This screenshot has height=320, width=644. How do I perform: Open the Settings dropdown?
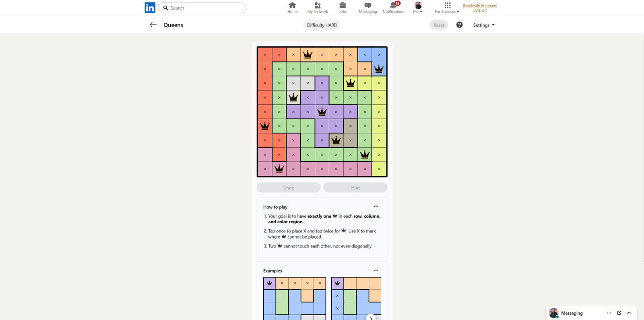(x=484, y=25)
